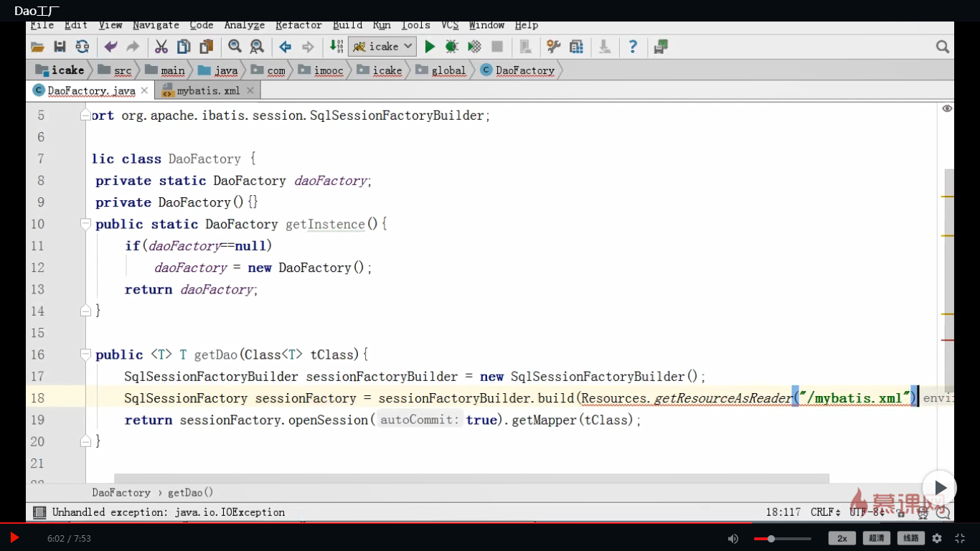Click the Hector inspector icon in status bar
This screenshot has height=551, width=980.
point(923,512)
